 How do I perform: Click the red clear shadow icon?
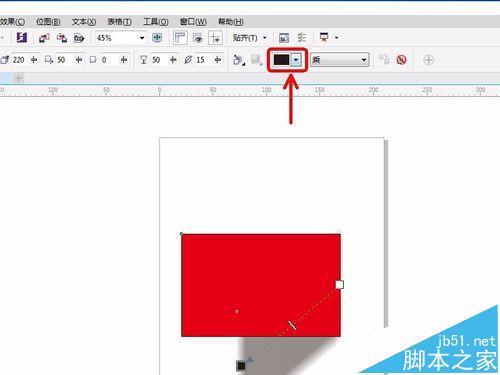(401, 60)
